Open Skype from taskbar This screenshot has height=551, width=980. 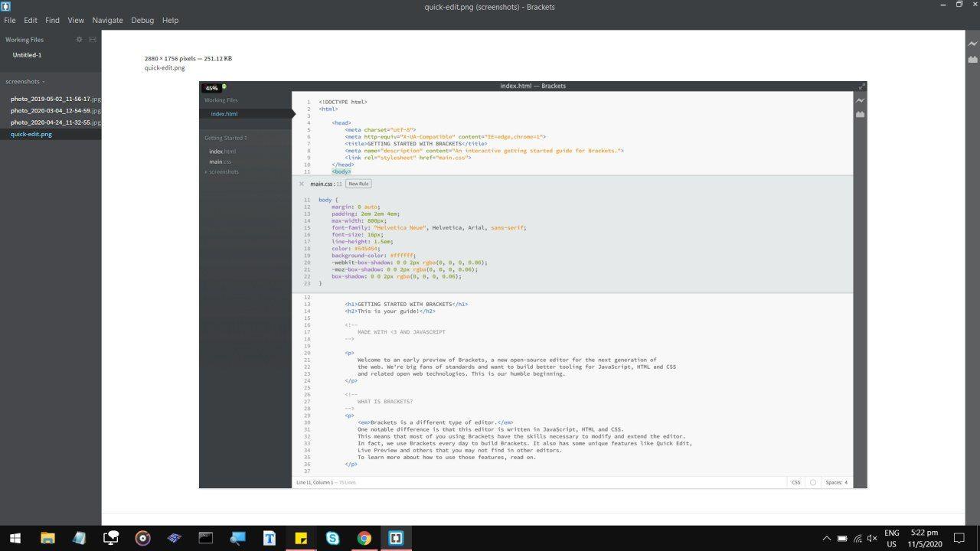(332, 538)
